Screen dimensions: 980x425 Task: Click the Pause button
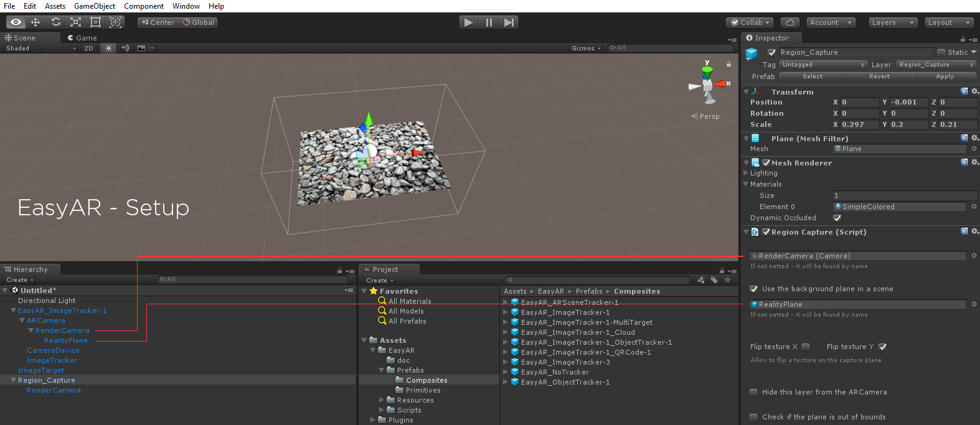pyautogui.click(x=489, y=22)
